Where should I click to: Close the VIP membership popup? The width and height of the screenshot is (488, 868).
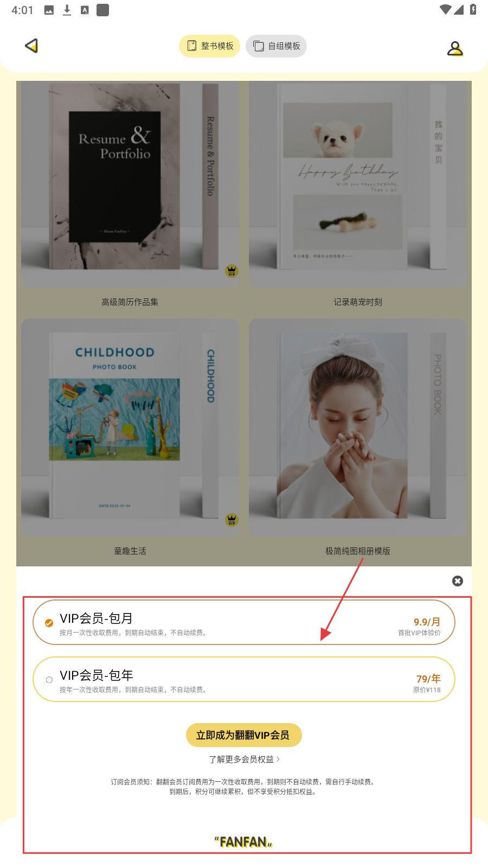tap(458, 581)
